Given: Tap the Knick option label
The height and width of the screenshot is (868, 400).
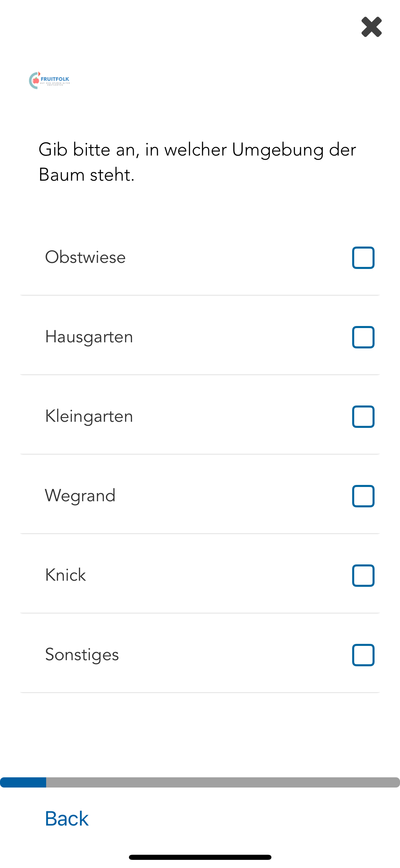Looking at the screenshot, I should tap(65, 575).
